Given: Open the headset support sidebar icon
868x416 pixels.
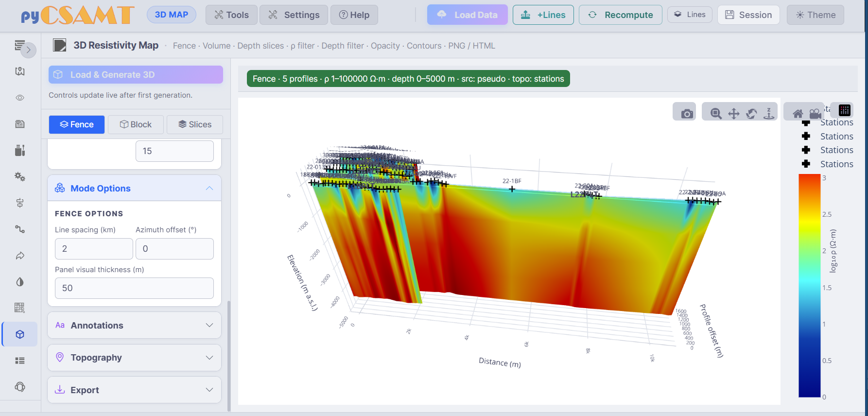Looking at the screenshot, I should (x=20, y=387).
